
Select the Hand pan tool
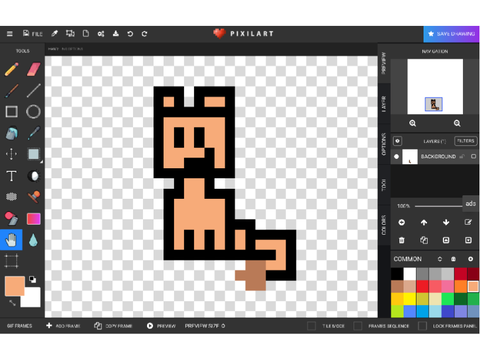pos(11,240)
